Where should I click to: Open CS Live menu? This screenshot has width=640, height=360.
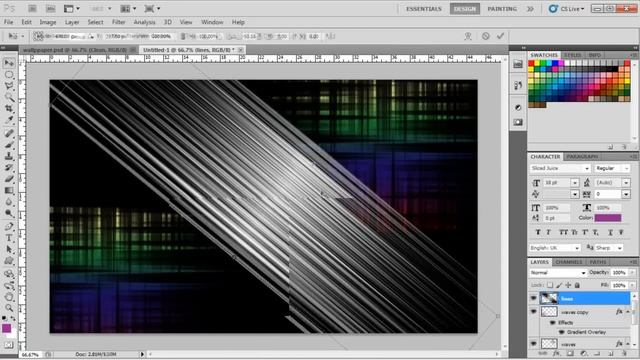point(567,9)
